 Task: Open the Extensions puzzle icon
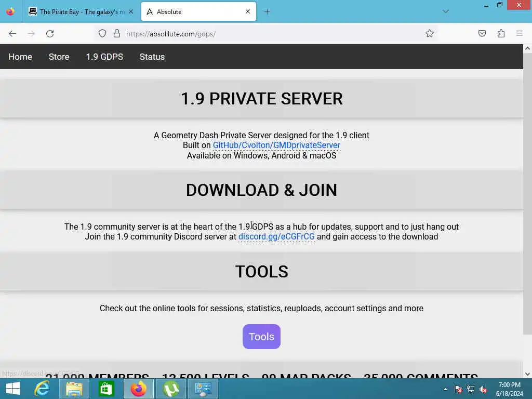(x=501, y=34)
